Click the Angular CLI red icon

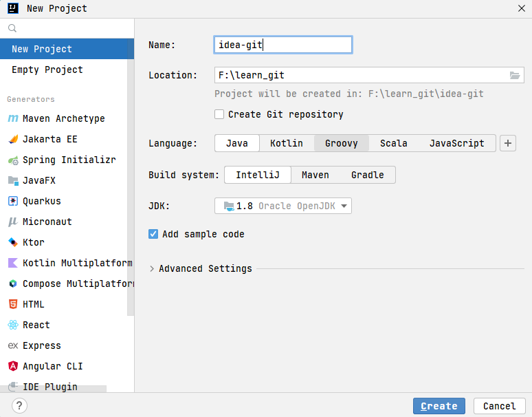(x=13, y=366)
